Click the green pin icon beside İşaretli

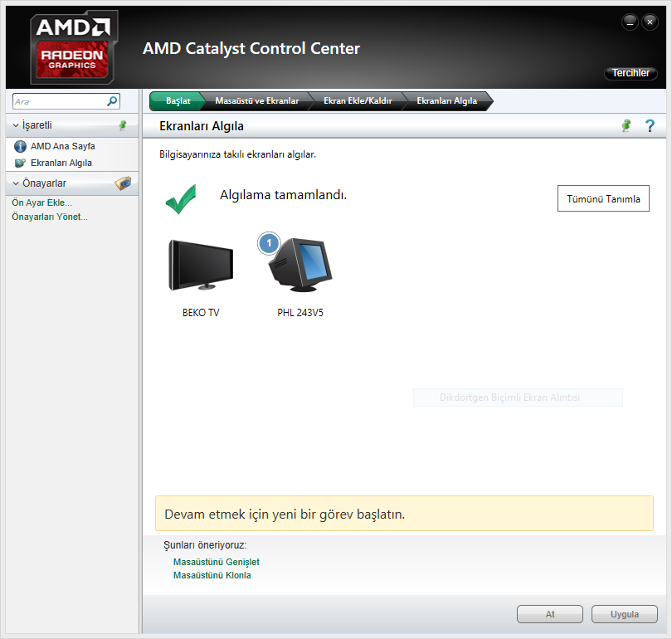pyautogui.click(x=123, y=125)
